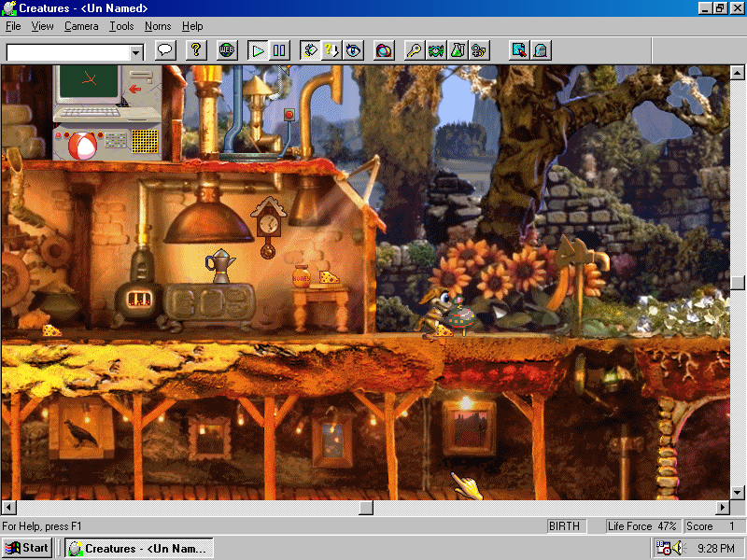Open the magnifier Observation Kit icon
747x560 pixels.
[519, 50]
